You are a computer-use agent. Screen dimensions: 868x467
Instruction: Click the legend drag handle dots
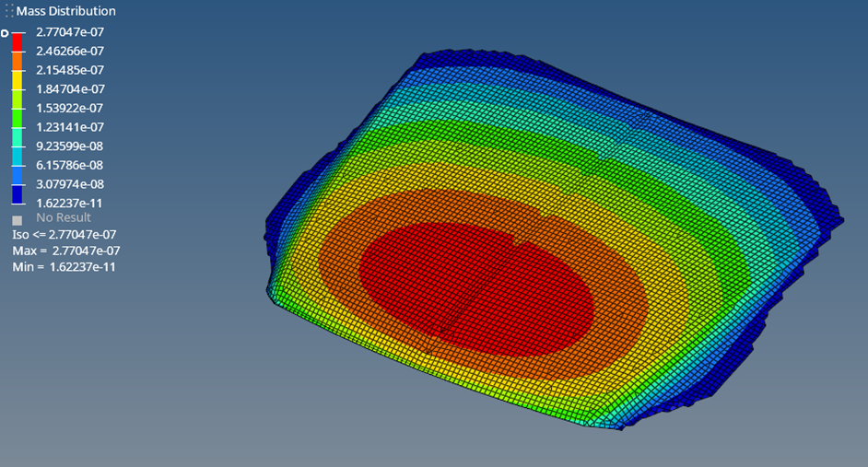(x=9, y=11)
